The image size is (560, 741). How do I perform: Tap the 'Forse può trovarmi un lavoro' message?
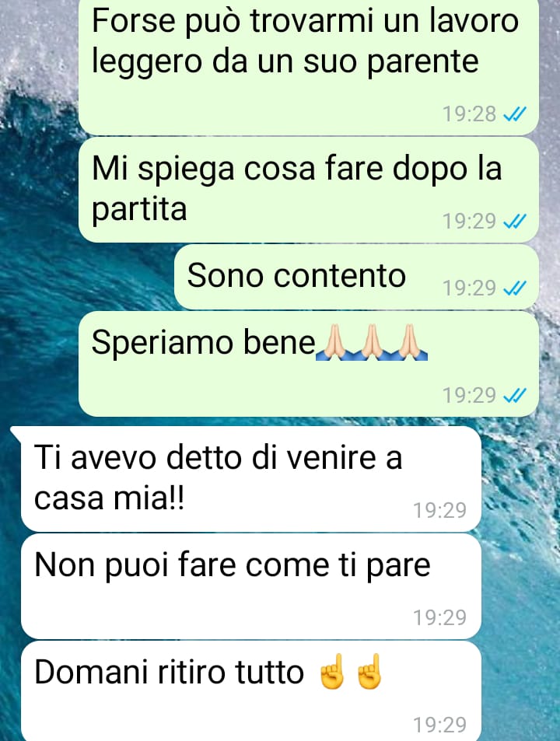(309, 66)
